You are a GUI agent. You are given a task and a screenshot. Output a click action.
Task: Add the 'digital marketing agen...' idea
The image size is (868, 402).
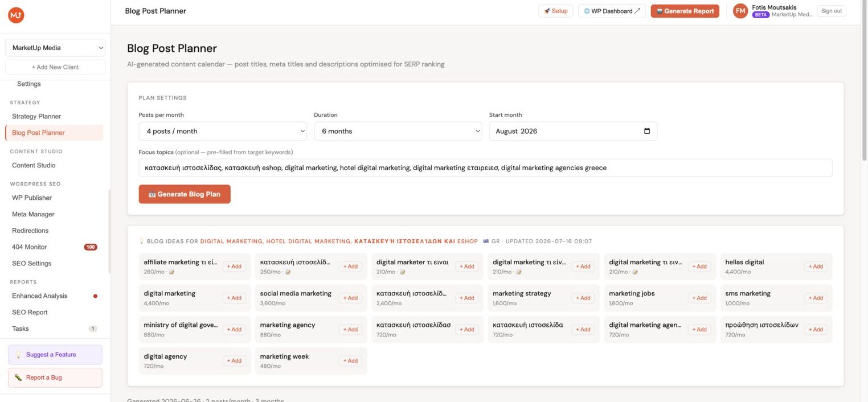coord(699,329)
